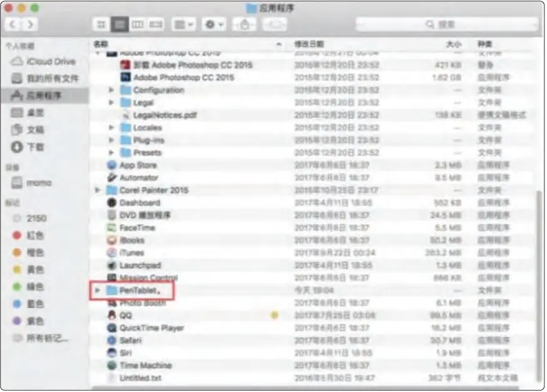Select the Dashboard app icon
This screenshot has width=547, height=392.
tap(111, 203)
